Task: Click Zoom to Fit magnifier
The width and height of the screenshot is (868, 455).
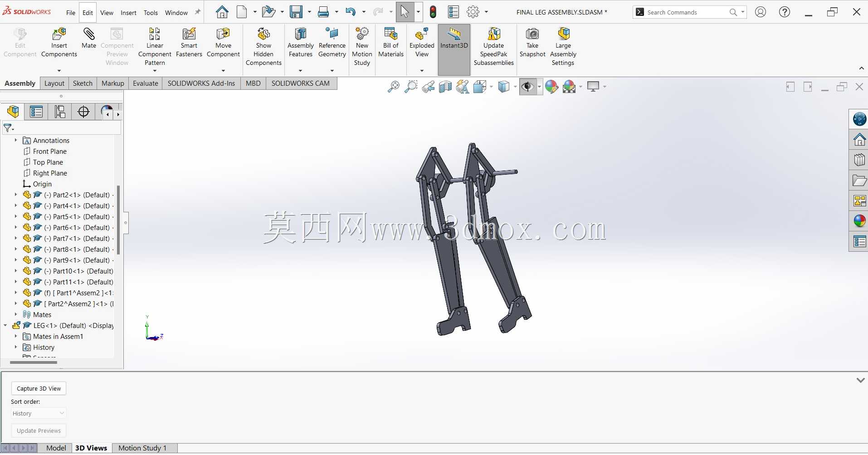Action: click(x=394, y=87)
